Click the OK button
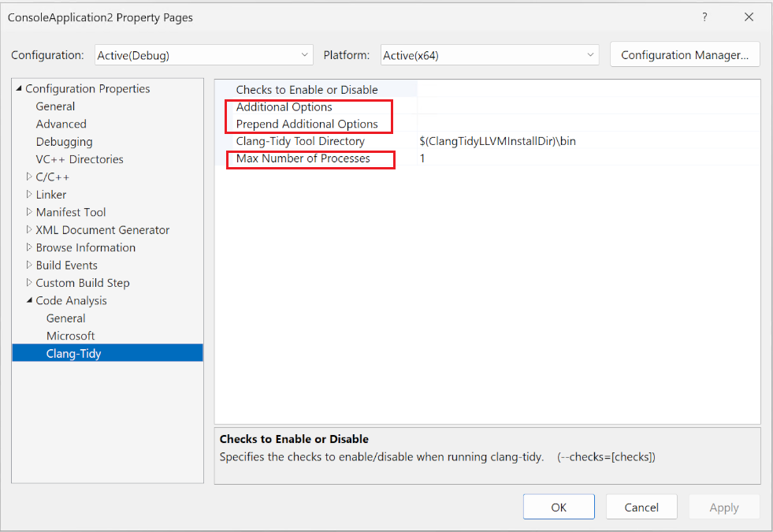The width and height of the screenshot is (773, 532). pyautogui.click(x=559, y=507)
